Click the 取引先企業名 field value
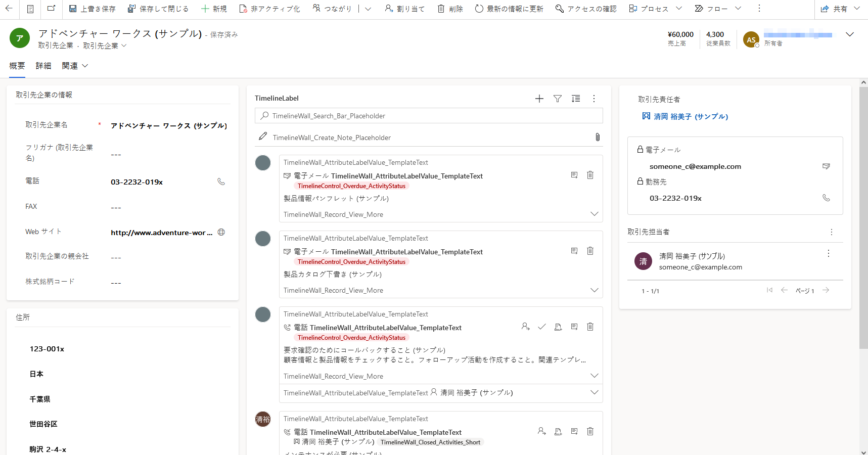This screenshot has width=868, height=455. tap(169, 125)
